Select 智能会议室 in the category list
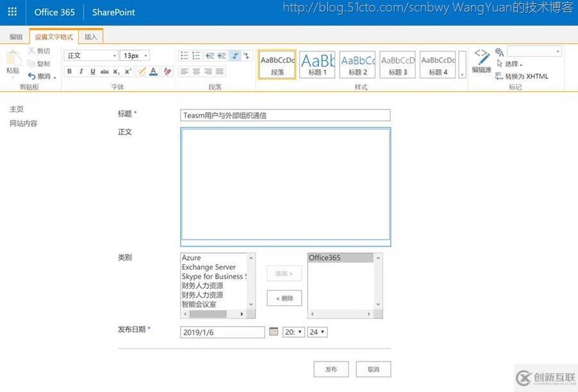Image resolution: width=578 pixels, height=392 pixels. tap(199, 304)
